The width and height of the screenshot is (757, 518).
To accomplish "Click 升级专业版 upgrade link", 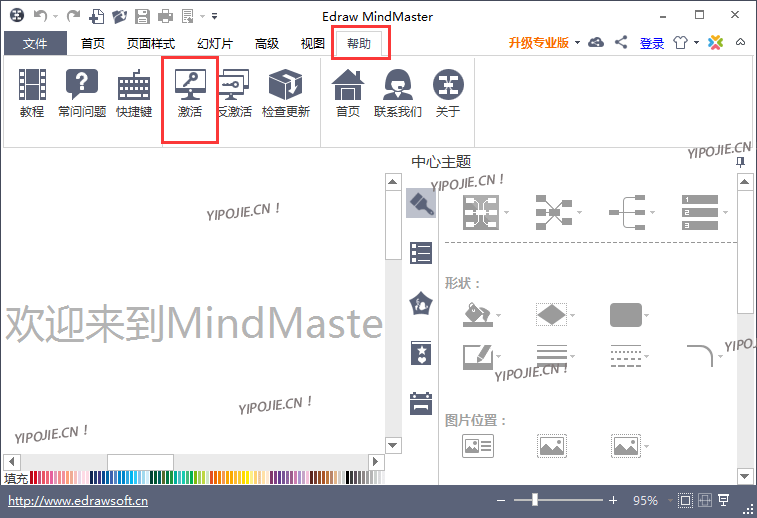I will point(539,43).
